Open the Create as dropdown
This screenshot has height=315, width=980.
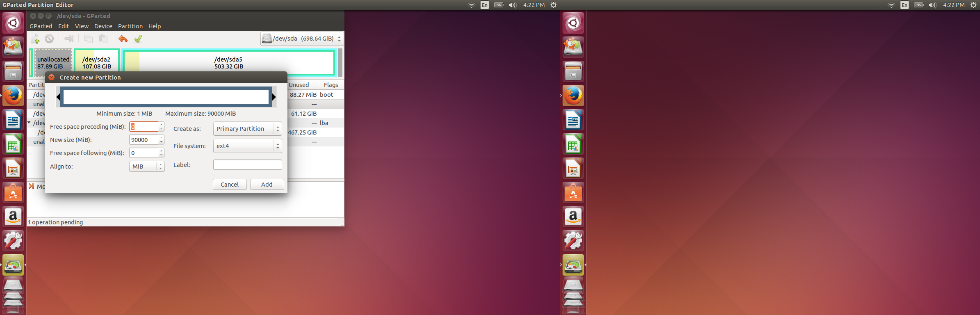247,129
